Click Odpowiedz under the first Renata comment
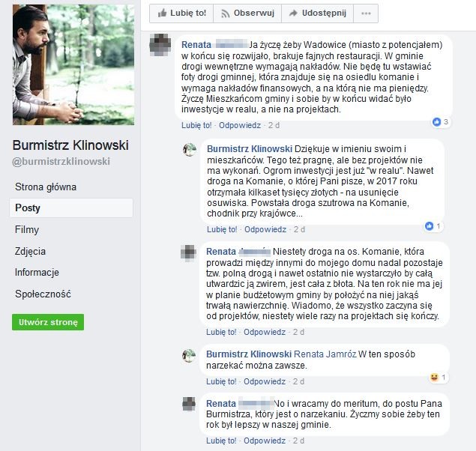The height and width of the screenshot is (451, 476). tap(240, 125)
